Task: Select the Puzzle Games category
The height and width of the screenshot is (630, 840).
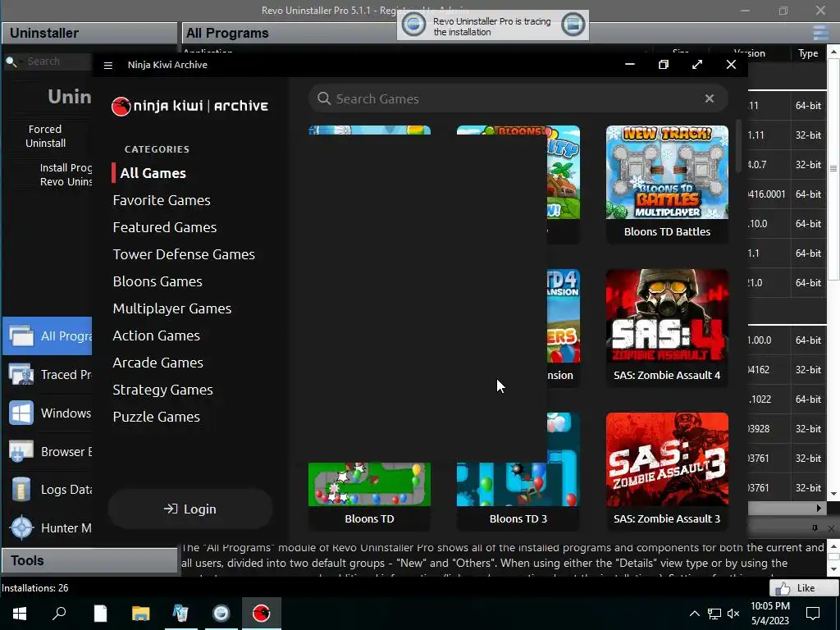Action: [x=157, y=417]
